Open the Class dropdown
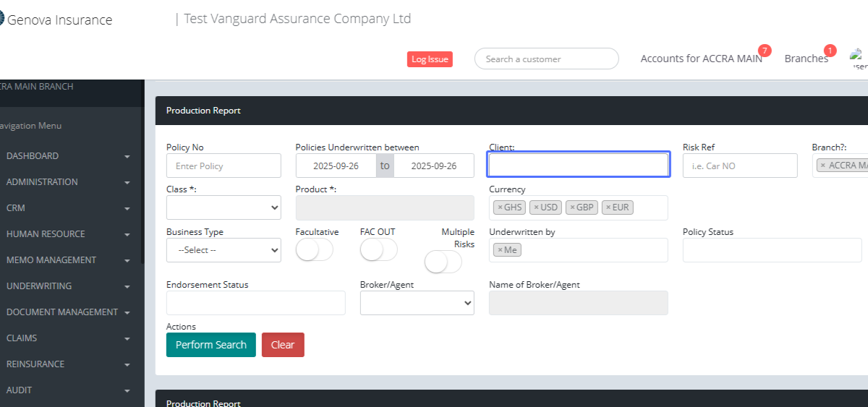Viewport: 868px width, 407px height. [x=224, y=207]
